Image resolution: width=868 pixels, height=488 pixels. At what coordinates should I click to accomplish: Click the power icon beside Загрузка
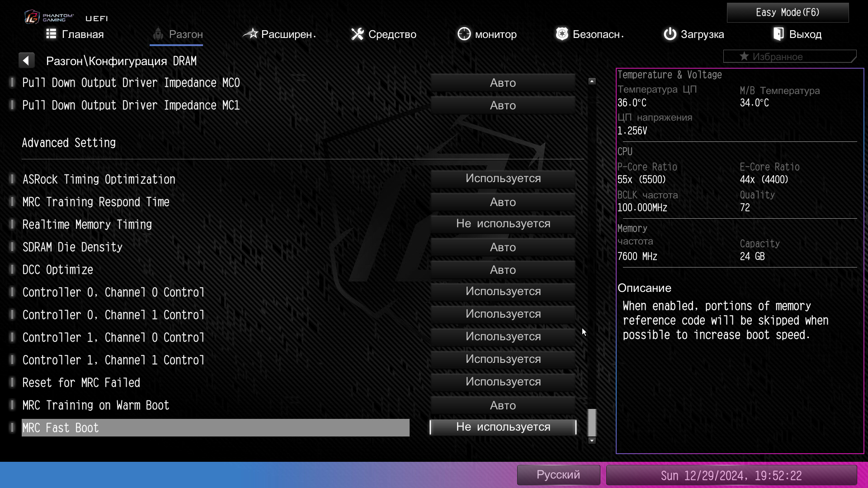click(670, 34)
